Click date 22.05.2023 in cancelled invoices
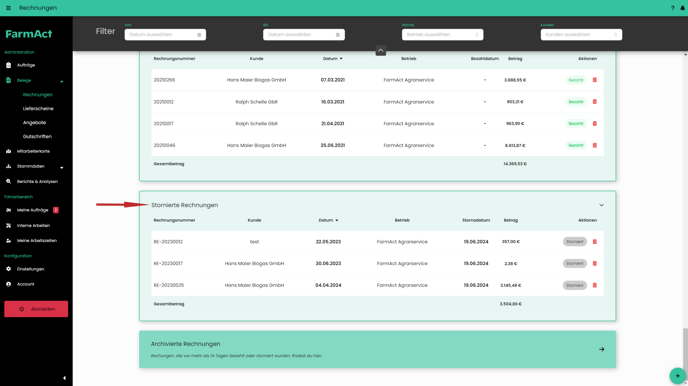Viewport: 688px width, 386px height. [x=328, y=242]
